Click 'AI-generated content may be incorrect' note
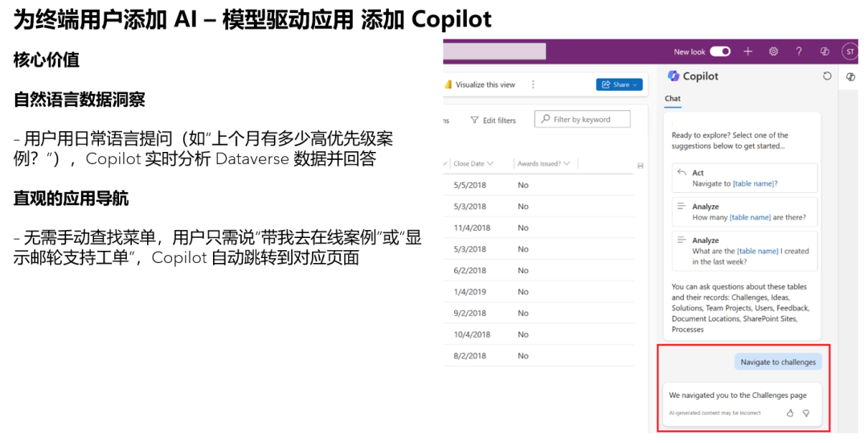The height and width of the screenshot is (443, 868). 714,413
